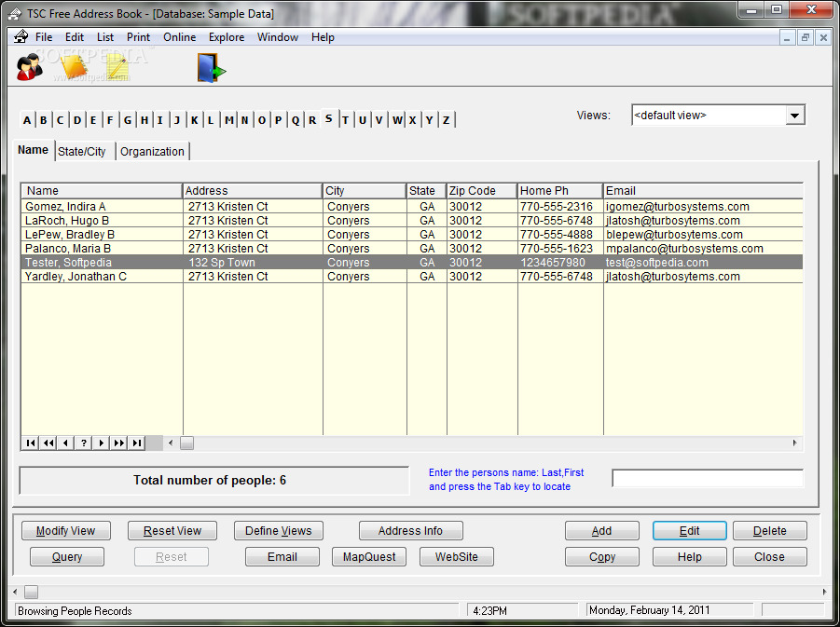Click the Email column header
The width and height of the screenshot is (840, 627).
click(x=703, y=191)
